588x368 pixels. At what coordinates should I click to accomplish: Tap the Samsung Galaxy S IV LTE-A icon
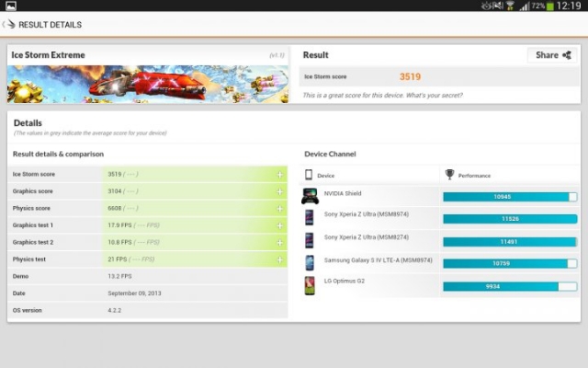310,263
